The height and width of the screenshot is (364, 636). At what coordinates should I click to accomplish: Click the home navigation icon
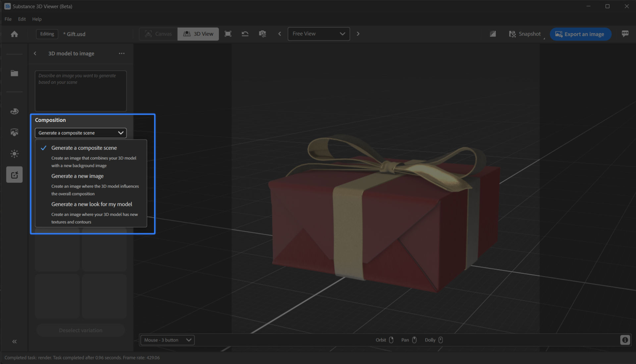(x=15, y=34)
